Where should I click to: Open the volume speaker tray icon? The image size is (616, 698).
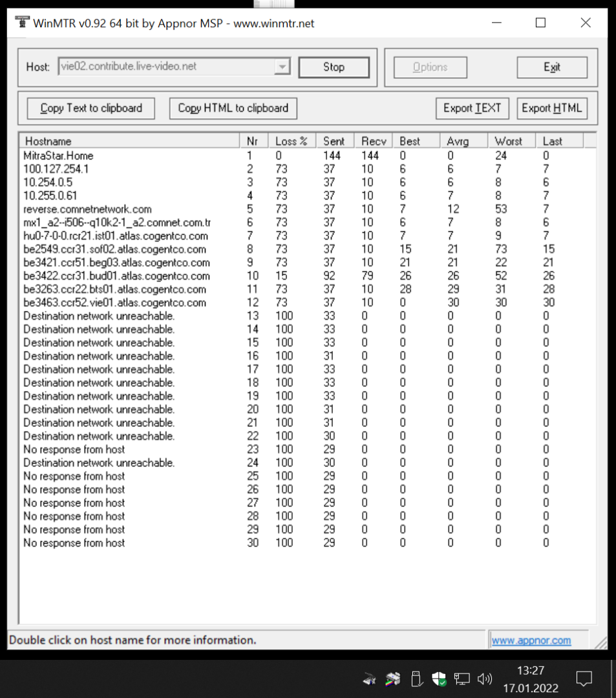coord(484,679)
